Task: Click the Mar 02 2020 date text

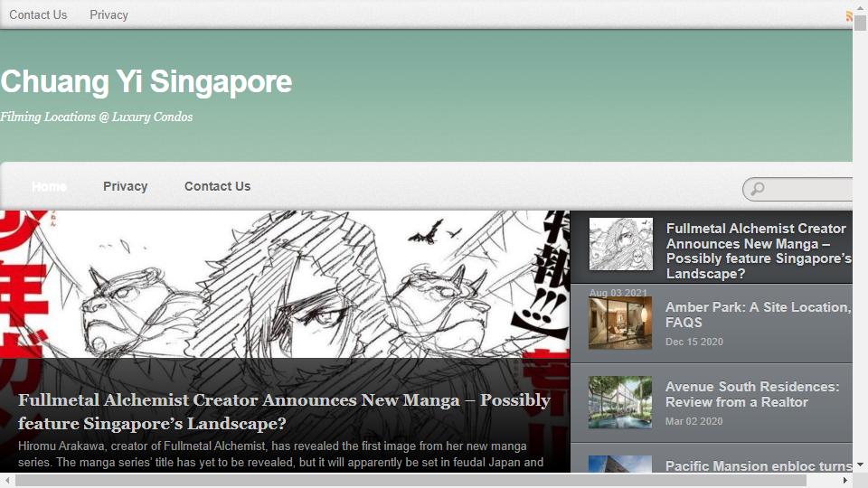Action: [x=693, y=422]
